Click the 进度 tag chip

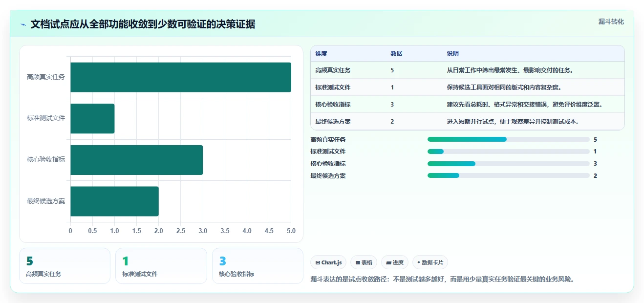(395, 262)
